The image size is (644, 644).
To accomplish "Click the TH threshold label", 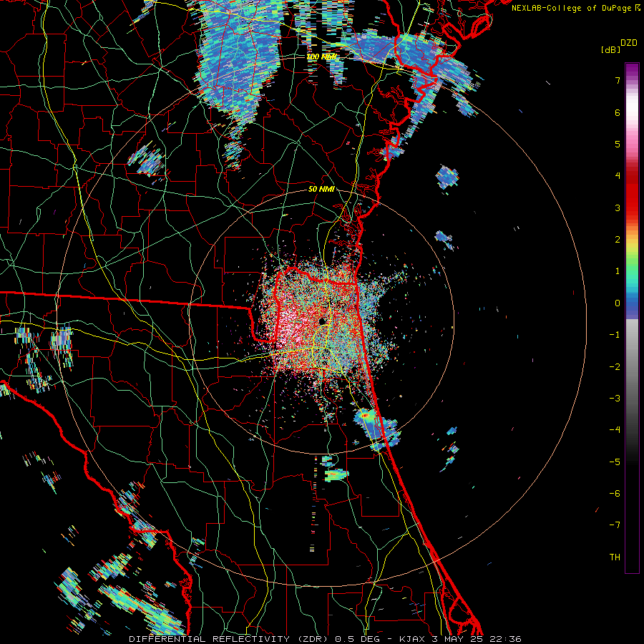I will 615,557.
